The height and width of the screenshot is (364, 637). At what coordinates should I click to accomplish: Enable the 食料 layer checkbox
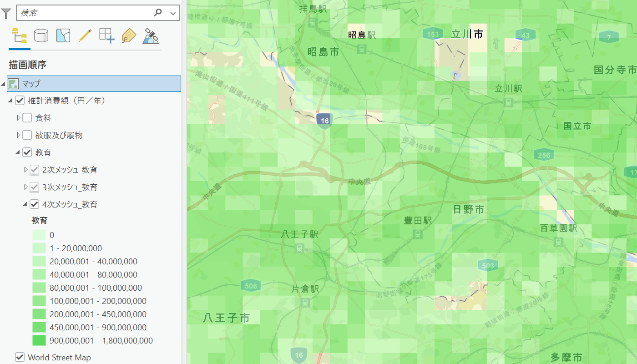coord(27,118)
